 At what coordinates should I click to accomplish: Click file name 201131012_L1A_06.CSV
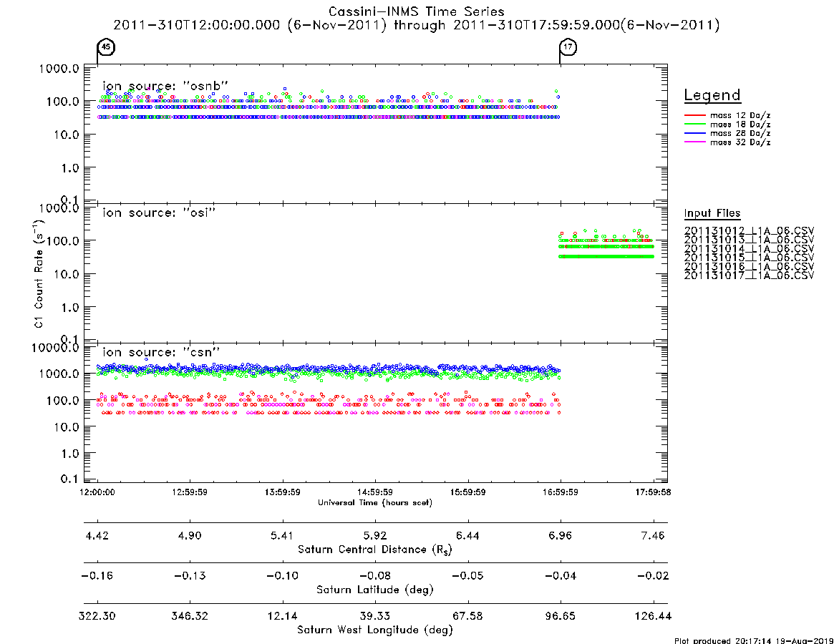(749, 231)
